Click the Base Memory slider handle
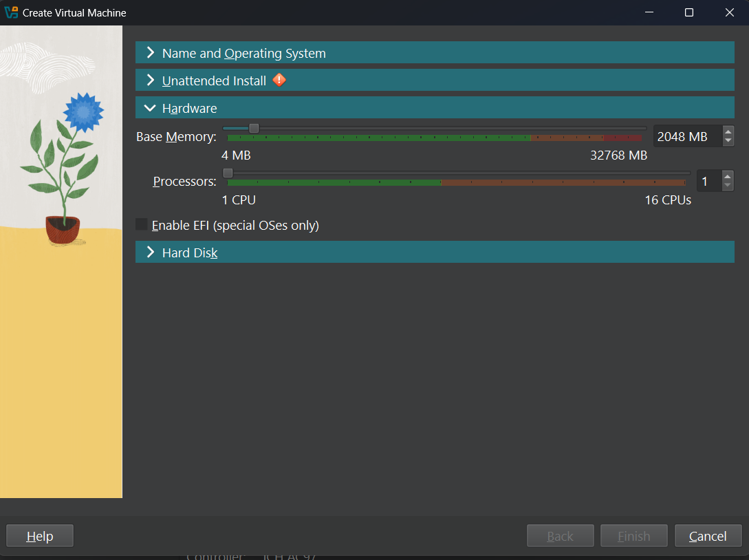Viewport: 749px width, 560px height. (x=254, y=128)
